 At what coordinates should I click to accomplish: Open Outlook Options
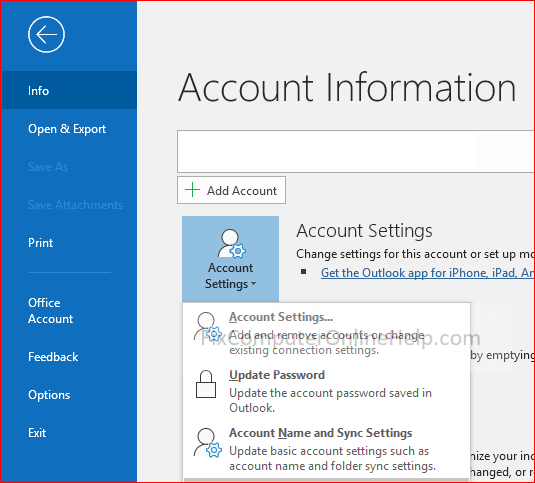[x=69, y=395]
